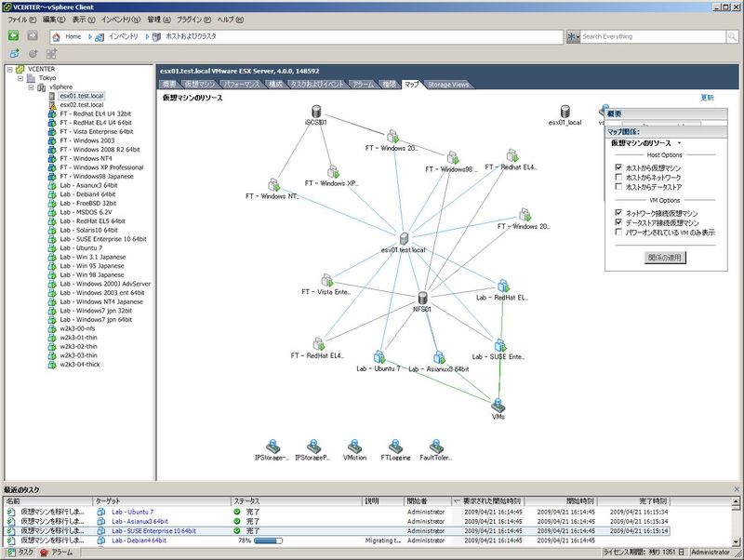This screenshot has width=744, height=560.
Task: Click the green back navigation arrow
Action: tap(13, 35)
